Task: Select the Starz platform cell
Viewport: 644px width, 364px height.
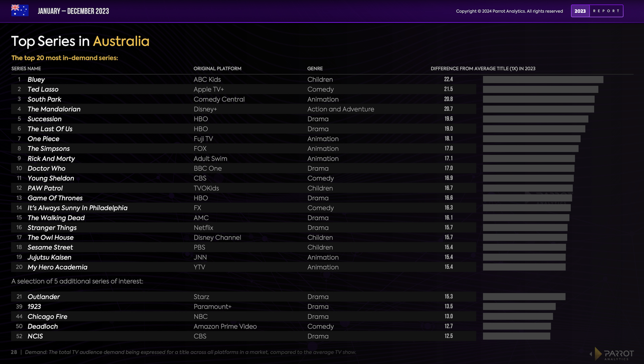Action: point(202,297)
